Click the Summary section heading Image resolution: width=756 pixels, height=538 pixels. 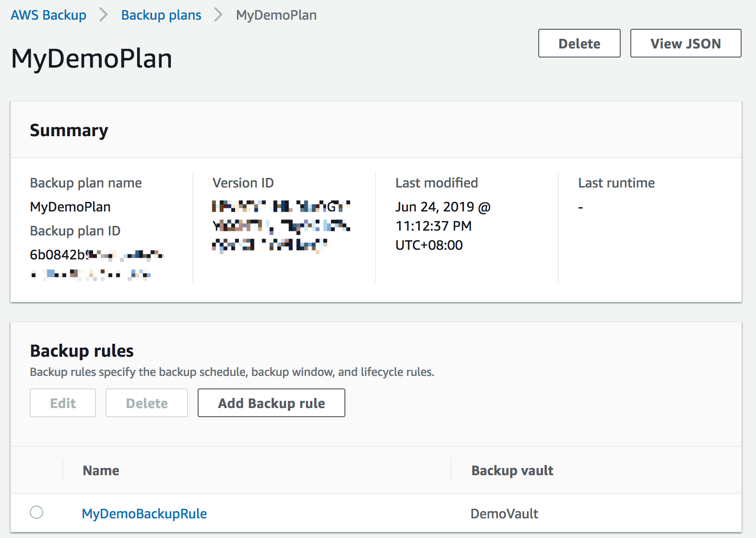click(x=69, y=130)
